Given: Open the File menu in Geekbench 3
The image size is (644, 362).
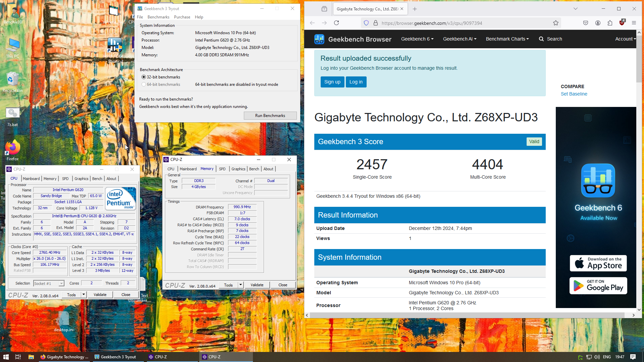Looking at the screenshot, I should [140, 17].
